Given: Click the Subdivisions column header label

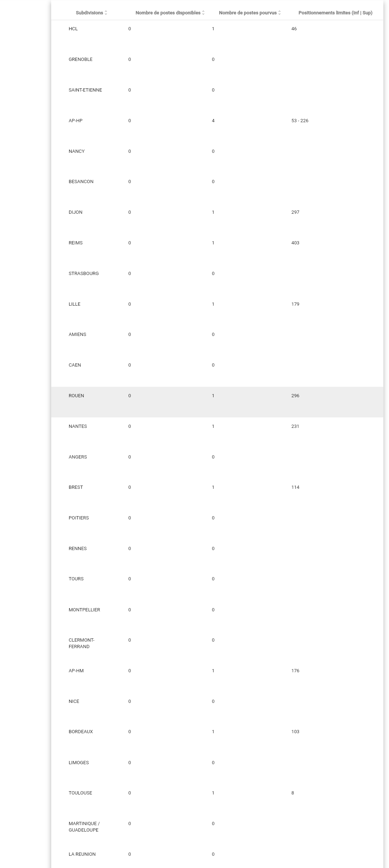Looking at the screenshot, I should 89,13.
